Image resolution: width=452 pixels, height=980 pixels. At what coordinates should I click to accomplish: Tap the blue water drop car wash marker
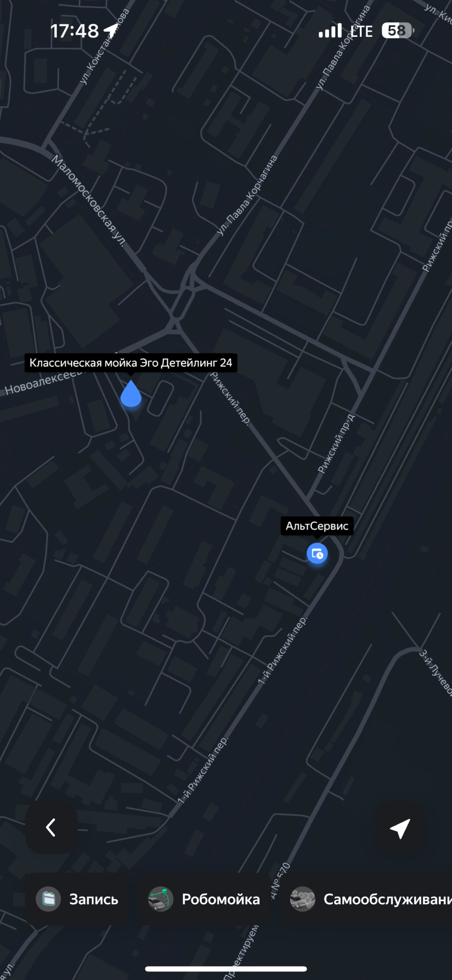[x=131, y=394]
